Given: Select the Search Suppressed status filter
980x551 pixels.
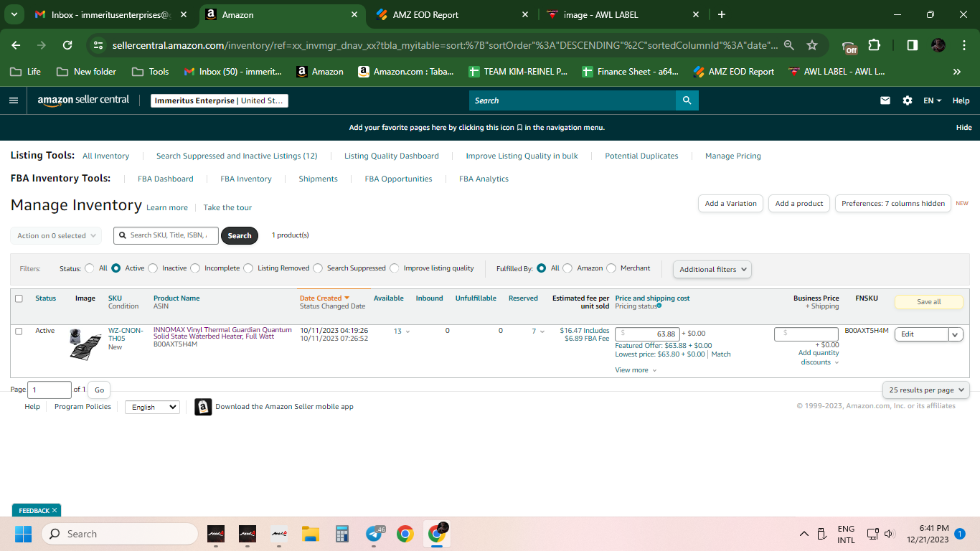Looking at the screenshot, I should coord(318,268).
